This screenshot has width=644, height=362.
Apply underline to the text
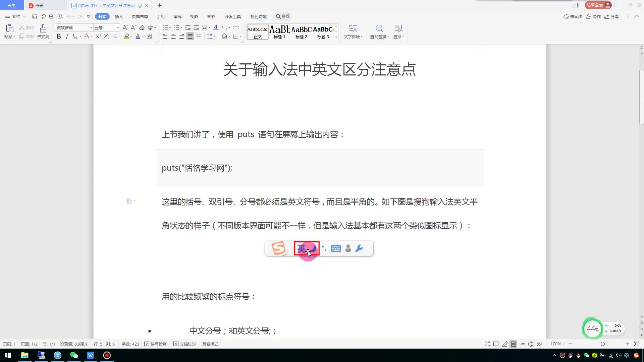coord(75,37)
